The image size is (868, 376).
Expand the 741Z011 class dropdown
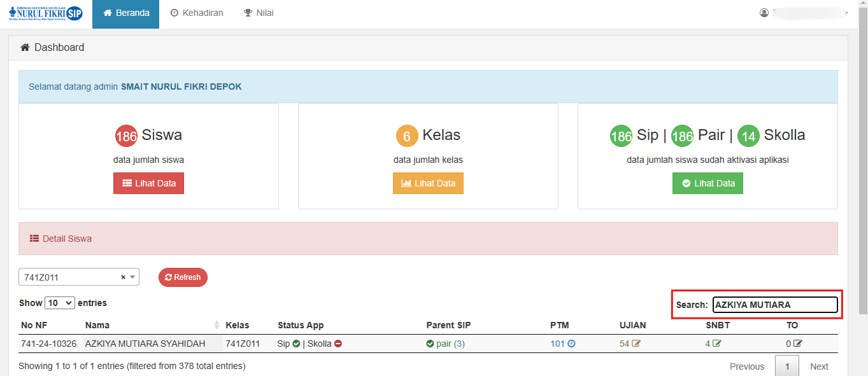click(132, 277)
